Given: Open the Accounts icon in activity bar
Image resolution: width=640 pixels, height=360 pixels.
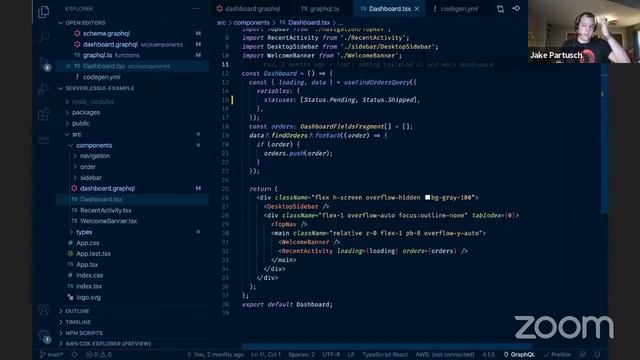Looking at the screenshot, I should tap(44, 310).
